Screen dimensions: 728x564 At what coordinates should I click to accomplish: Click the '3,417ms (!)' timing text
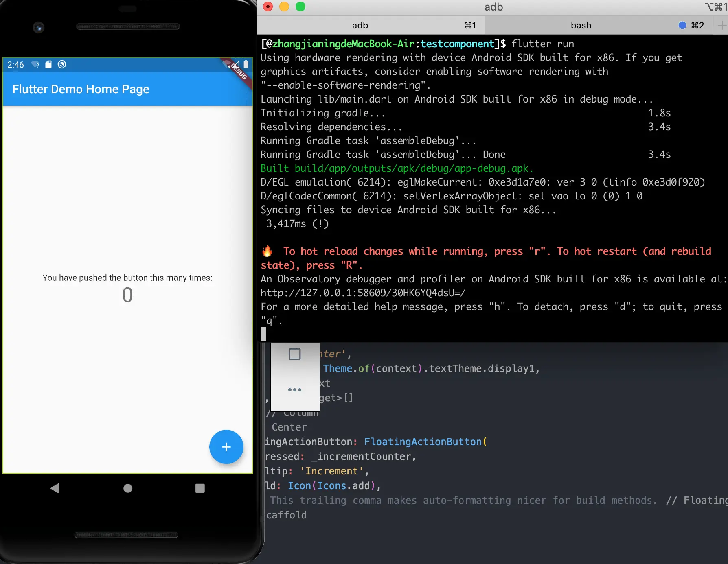(298, 224)
